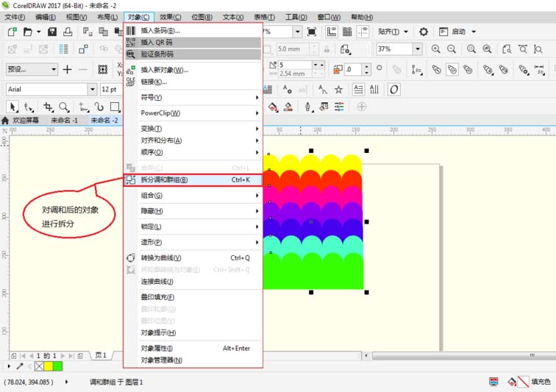Click the Welcome Screen home icon

(5, 121)
